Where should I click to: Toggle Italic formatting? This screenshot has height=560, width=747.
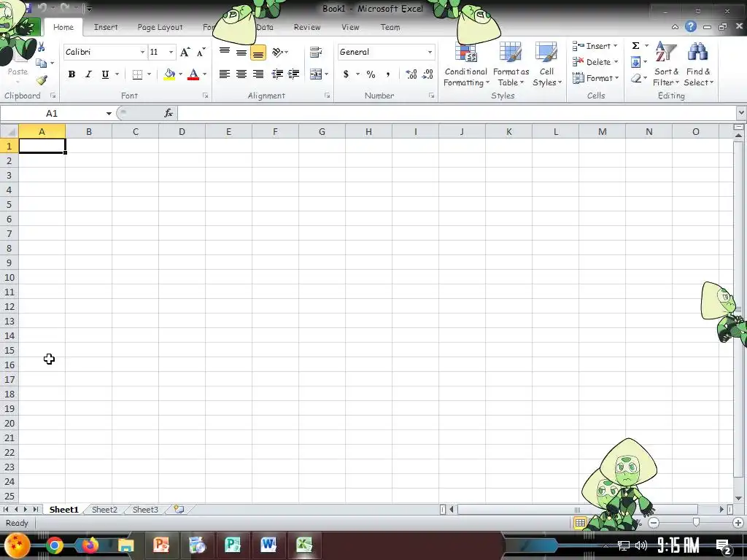click(x=88, y=74)
